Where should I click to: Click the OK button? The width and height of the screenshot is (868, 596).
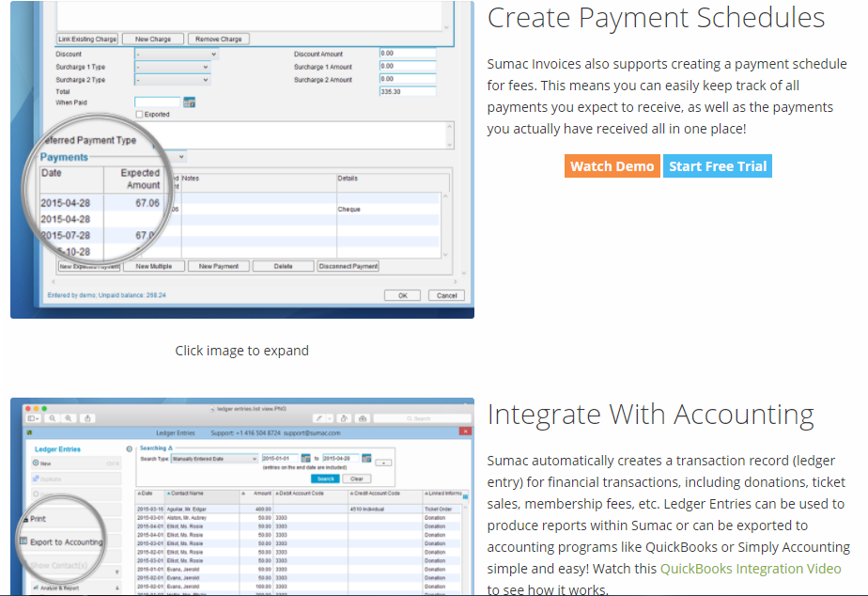[x=402, y=296]
